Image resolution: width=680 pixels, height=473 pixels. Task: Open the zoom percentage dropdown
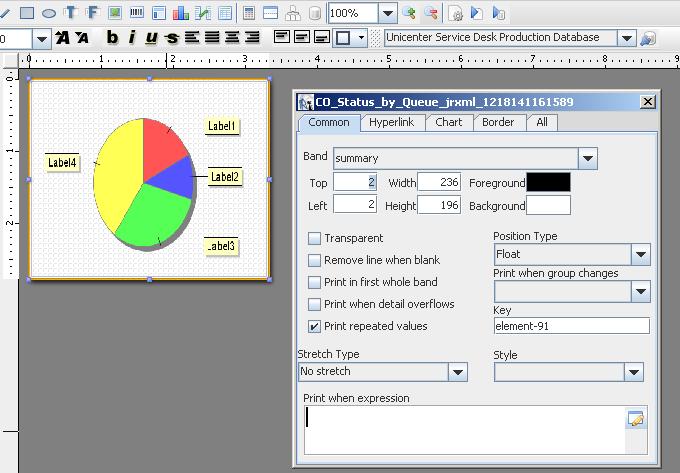[388, 13]
